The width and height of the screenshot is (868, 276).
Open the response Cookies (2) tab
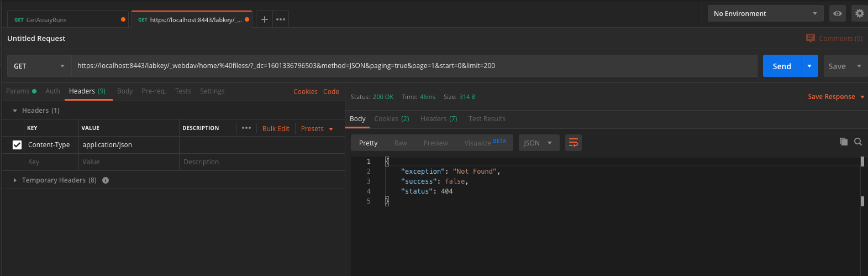[x=392, y=119]
